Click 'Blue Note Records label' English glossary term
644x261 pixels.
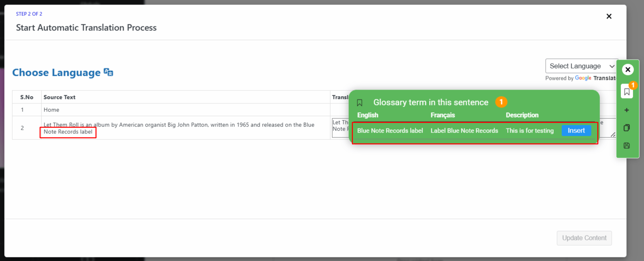click(x=390, y=130)
